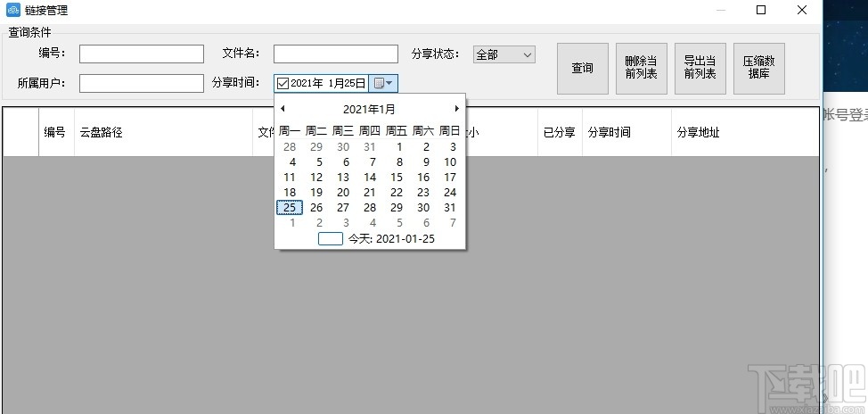The height and width of the screenshot is (414, 868).
Task: Sort by the 编号 column header
Action: 56,132
